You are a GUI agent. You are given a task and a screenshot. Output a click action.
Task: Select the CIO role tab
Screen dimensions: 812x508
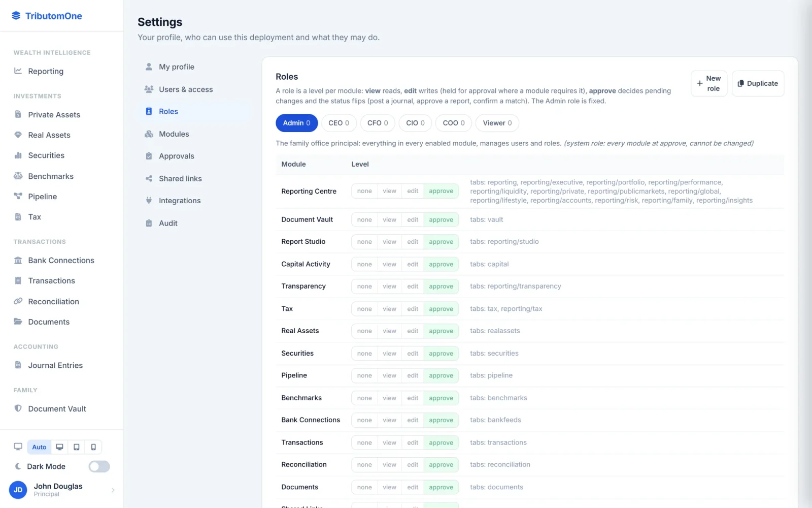point(415,123)
